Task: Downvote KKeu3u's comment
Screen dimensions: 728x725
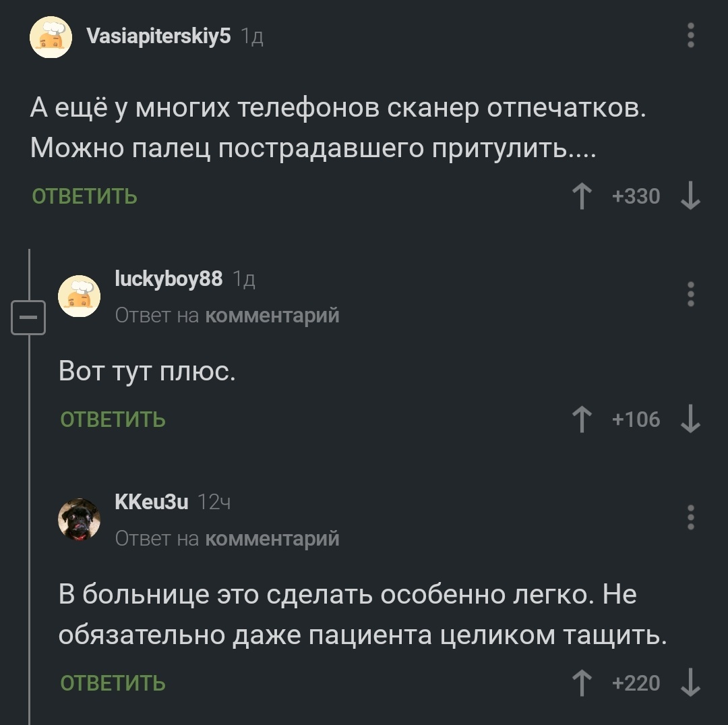Action: click(690, 683)
